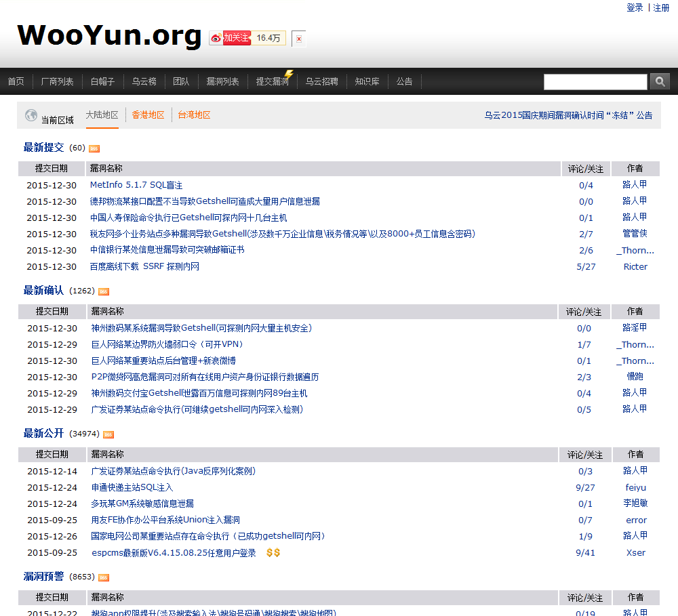Open 国家电网公司某重要站点 report

208,536
